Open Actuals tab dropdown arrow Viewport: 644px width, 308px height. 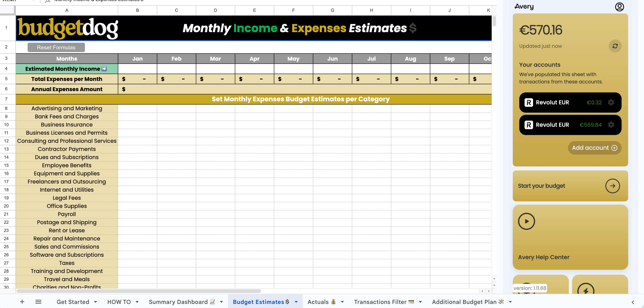[342, 302]
